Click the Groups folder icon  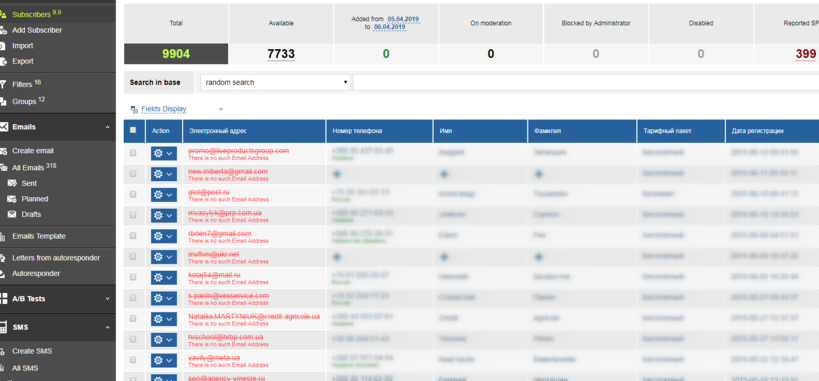pos(3,101)
